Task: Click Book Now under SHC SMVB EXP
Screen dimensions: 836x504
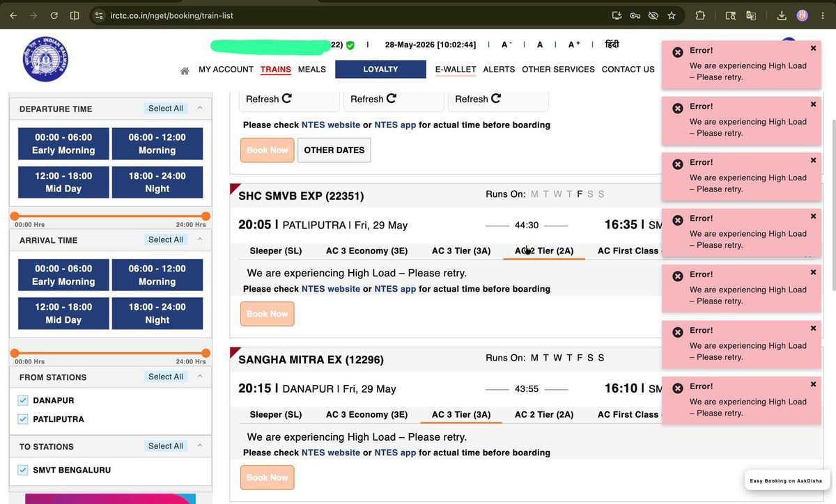Action: (x=268, y=314)
